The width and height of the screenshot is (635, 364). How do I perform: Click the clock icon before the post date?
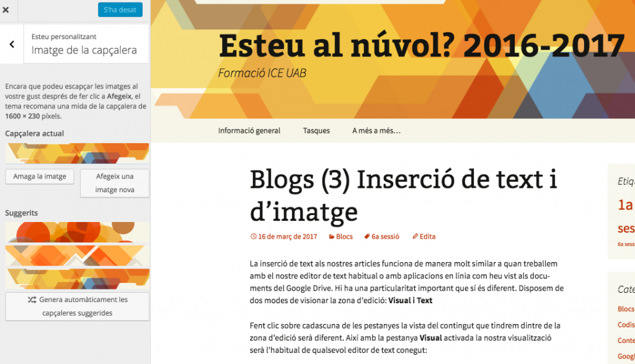pyautogui.click(x=253, y=236)
